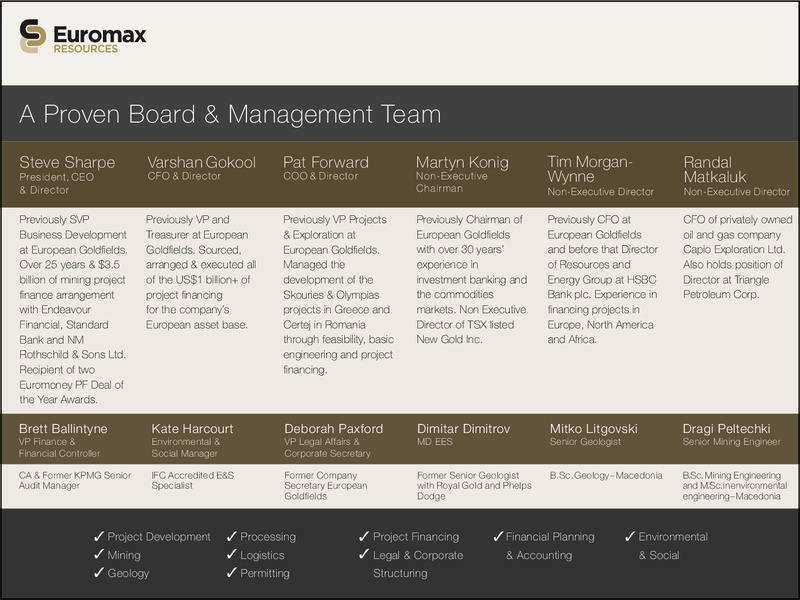Select the Tim Morgan-Wynne name heading
This screenshot has height=600, width=800.
point(590,169)
